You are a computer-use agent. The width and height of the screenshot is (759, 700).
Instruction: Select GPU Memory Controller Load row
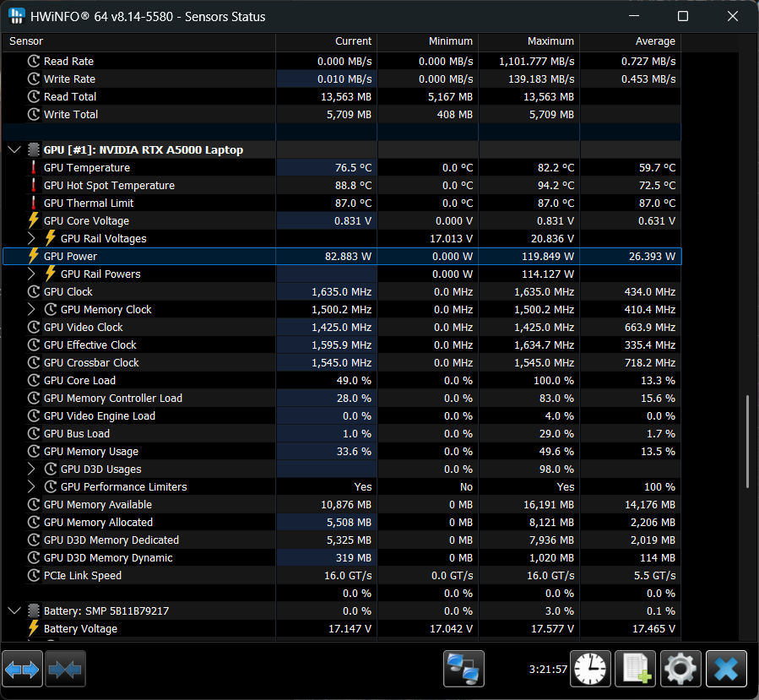[342, 398]
